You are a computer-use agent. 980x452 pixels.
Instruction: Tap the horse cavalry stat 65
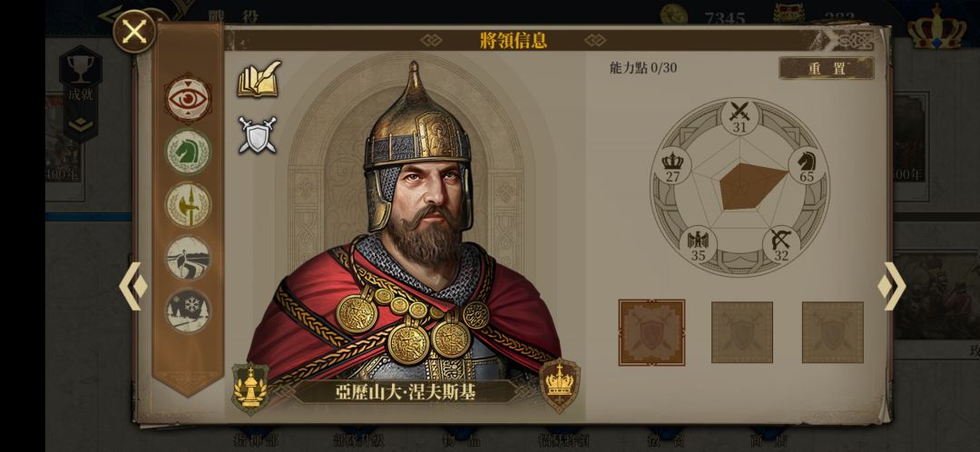(807, 166)
